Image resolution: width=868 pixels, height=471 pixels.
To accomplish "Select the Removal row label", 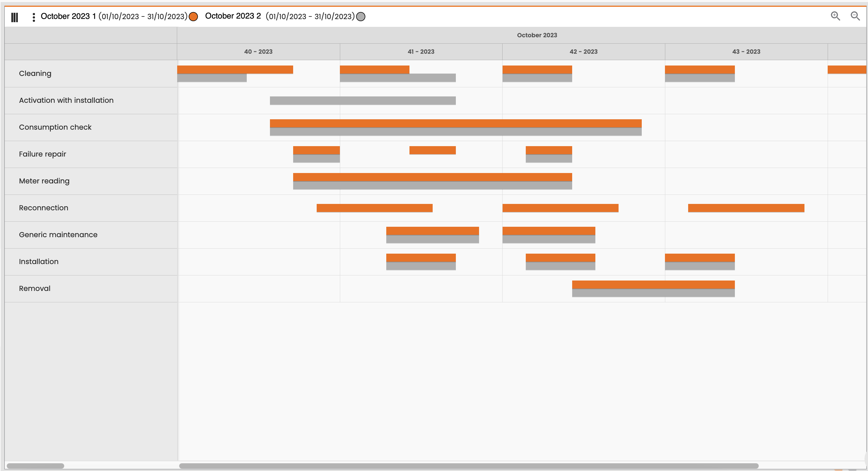I will [35, 289].
